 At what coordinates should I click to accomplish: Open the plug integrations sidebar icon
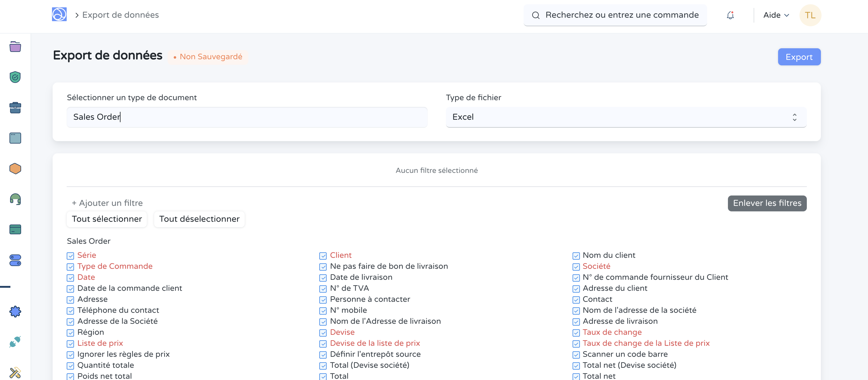(x=15, y=342)
